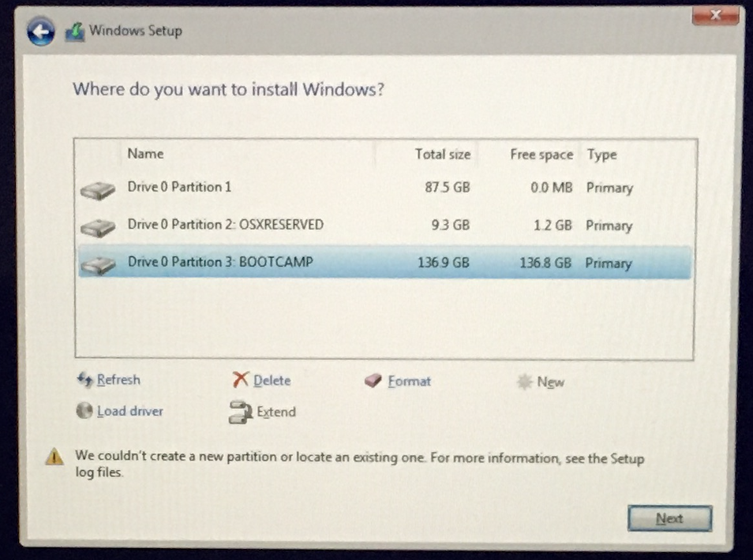Click the 1.2 GB free space cell

coord(553,225)
